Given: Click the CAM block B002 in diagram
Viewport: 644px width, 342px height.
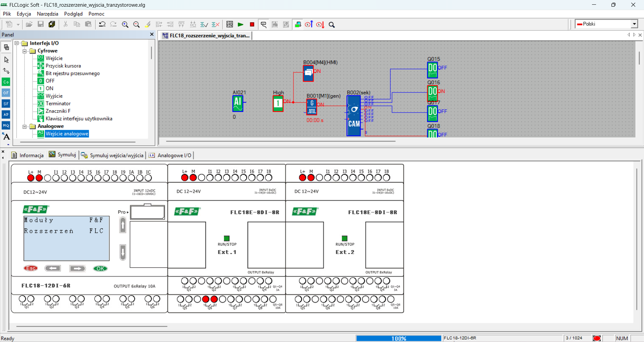Looking at the screenshot, I should pos(354,116).
